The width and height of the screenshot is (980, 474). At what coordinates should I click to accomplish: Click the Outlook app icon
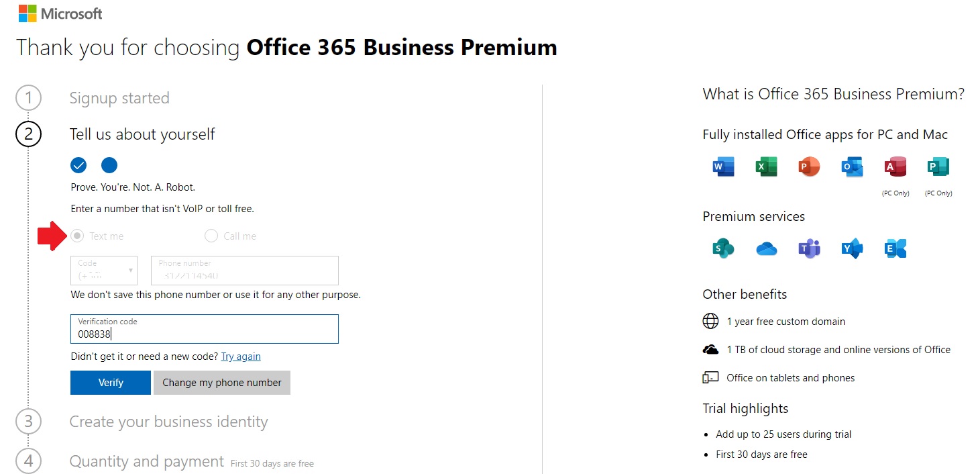pyautogui.click(x=852, y=166)
